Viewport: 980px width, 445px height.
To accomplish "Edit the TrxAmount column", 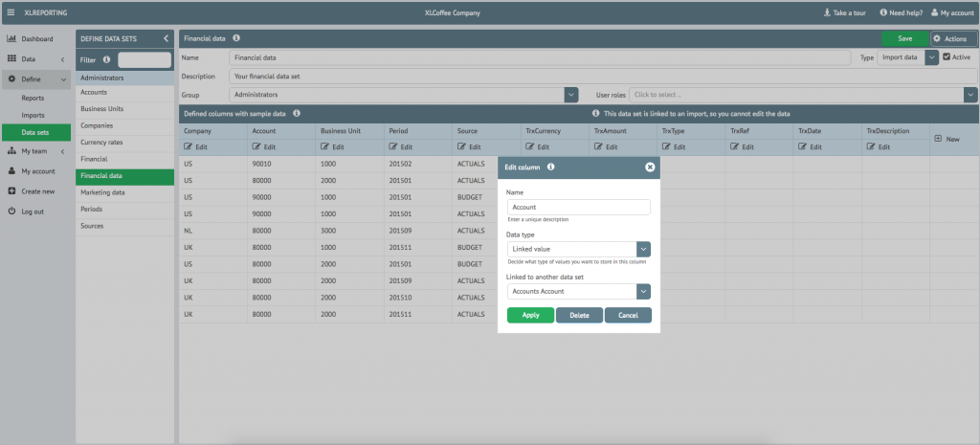I will pyautogui.click(x=606, y=147).
